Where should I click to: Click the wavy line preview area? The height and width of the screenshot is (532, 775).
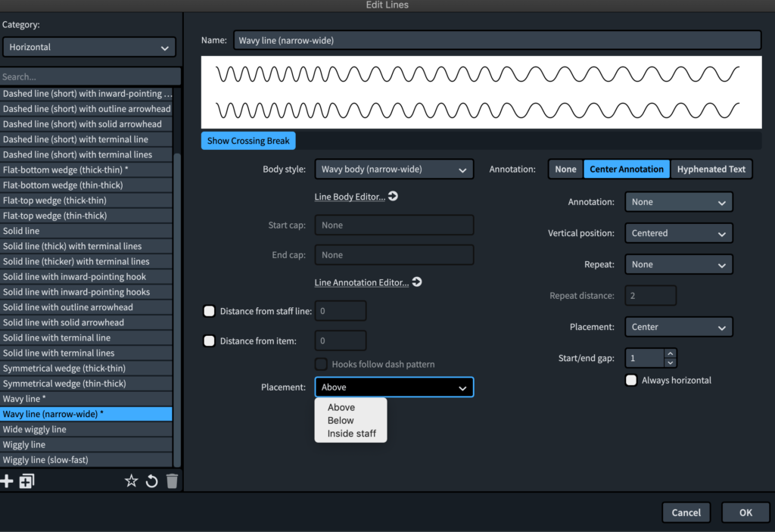pos(481,92)
